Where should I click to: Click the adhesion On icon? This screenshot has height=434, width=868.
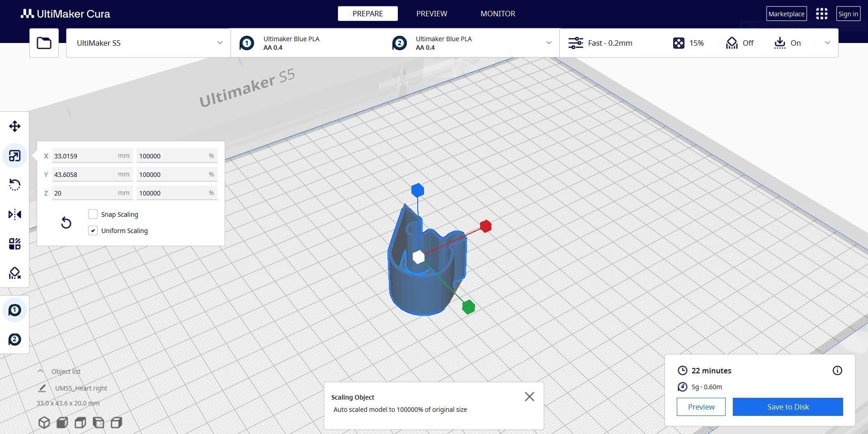[x=779, y=43]
